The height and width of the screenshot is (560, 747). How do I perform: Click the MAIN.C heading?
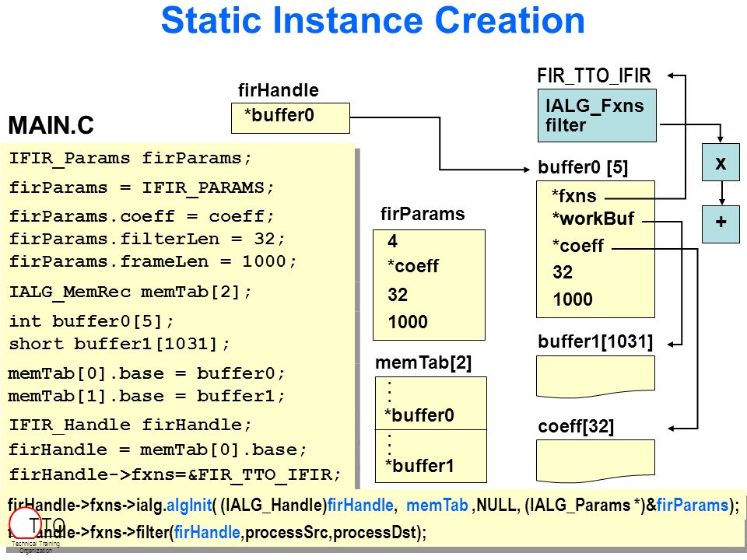(51, 126)
